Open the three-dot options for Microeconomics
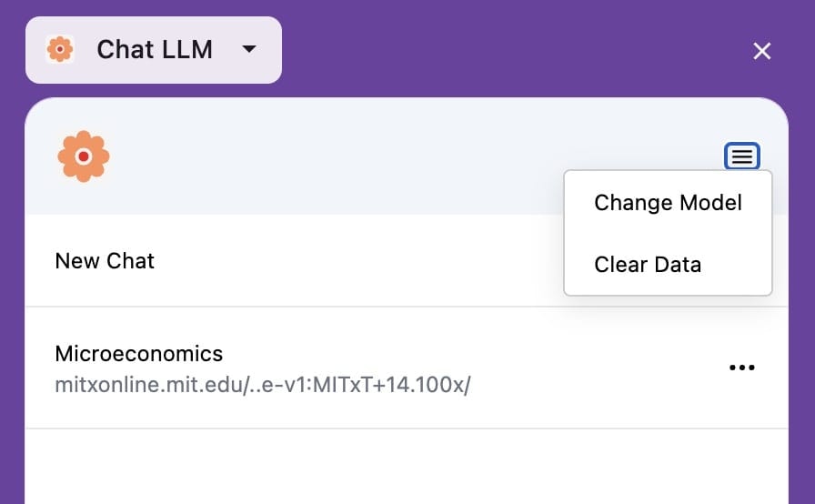 [742, 368]
